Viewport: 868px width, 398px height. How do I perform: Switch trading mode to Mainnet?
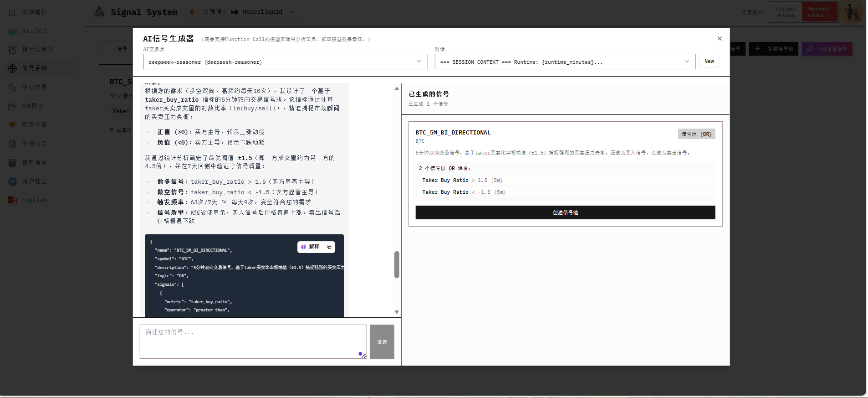819,12
